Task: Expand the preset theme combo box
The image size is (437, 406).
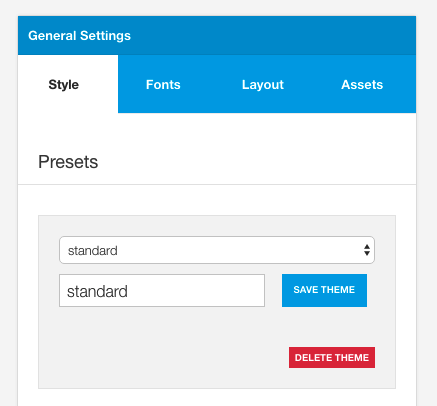Action: tap(217, 250)
